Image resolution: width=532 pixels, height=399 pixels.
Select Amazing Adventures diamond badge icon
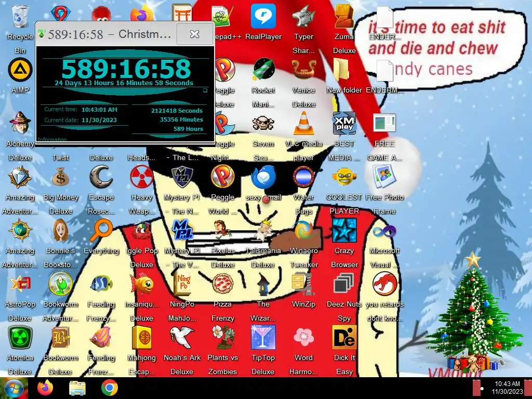click(20, 177)
